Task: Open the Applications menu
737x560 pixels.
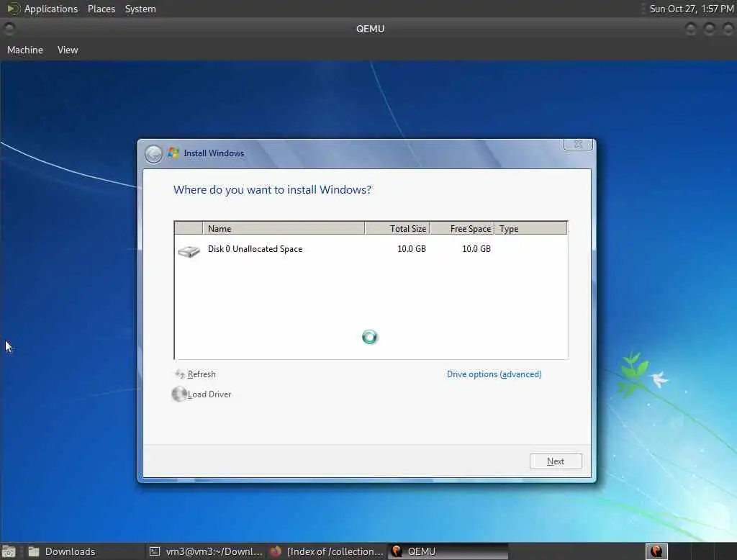Action: pos(51,9)
